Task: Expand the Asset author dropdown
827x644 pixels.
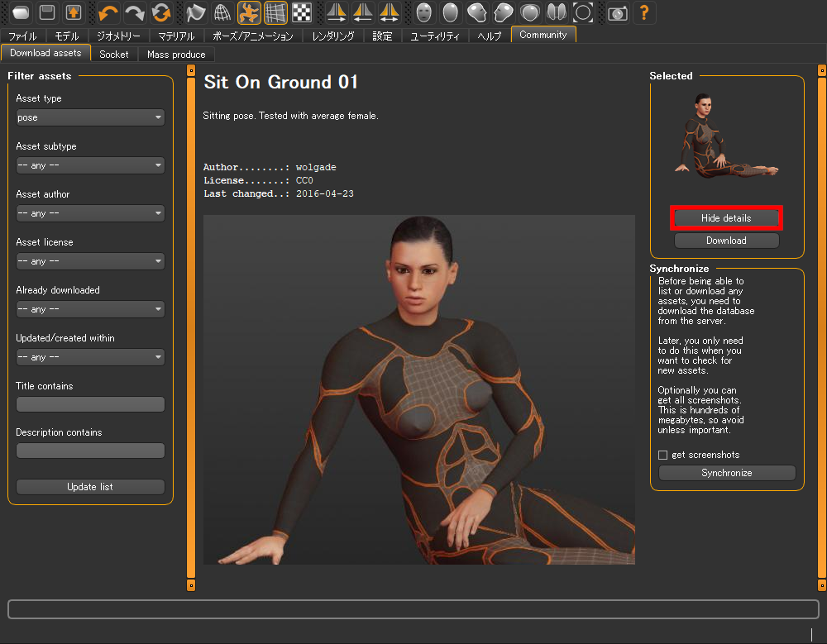Action: click(x=90, y=213)
